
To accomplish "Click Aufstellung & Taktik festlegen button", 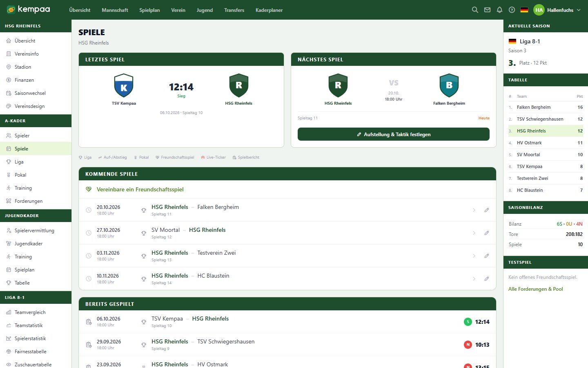I will [394, 134].
